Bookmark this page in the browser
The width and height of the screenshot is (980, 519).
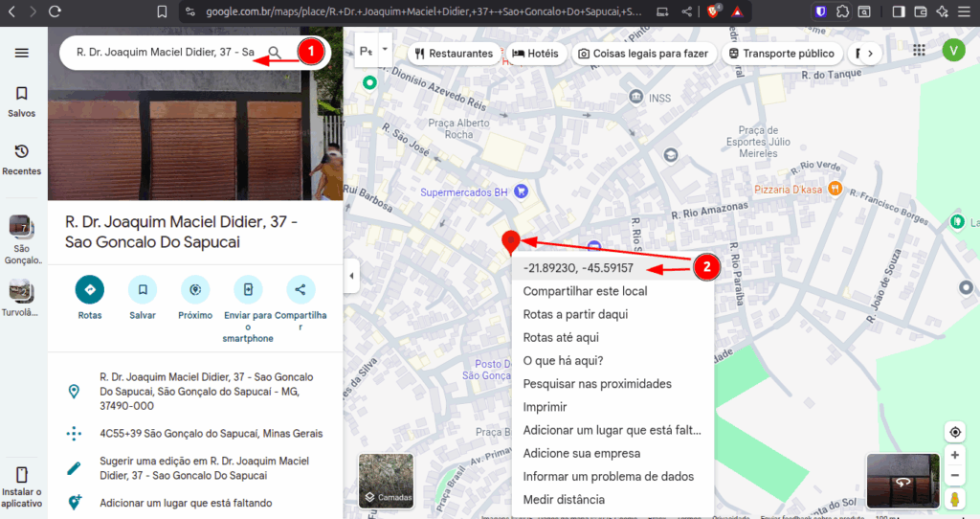[162, 11]
